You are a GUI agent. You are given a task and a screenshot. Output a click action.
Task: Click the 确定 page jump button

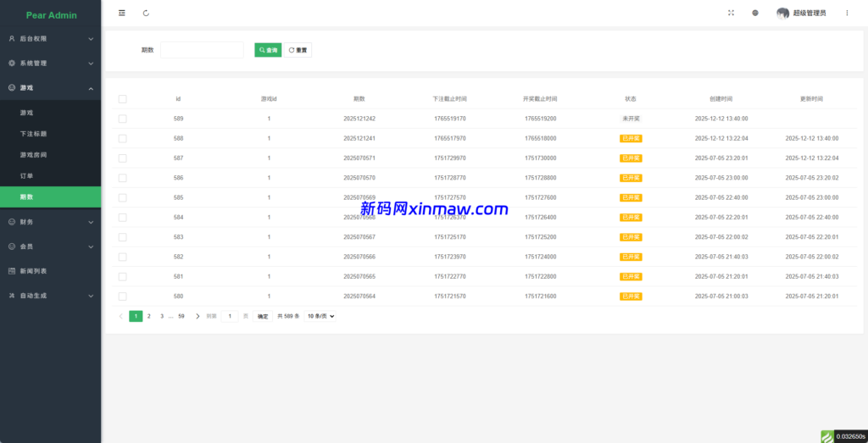pyautogui.click(x=263, y=316)
